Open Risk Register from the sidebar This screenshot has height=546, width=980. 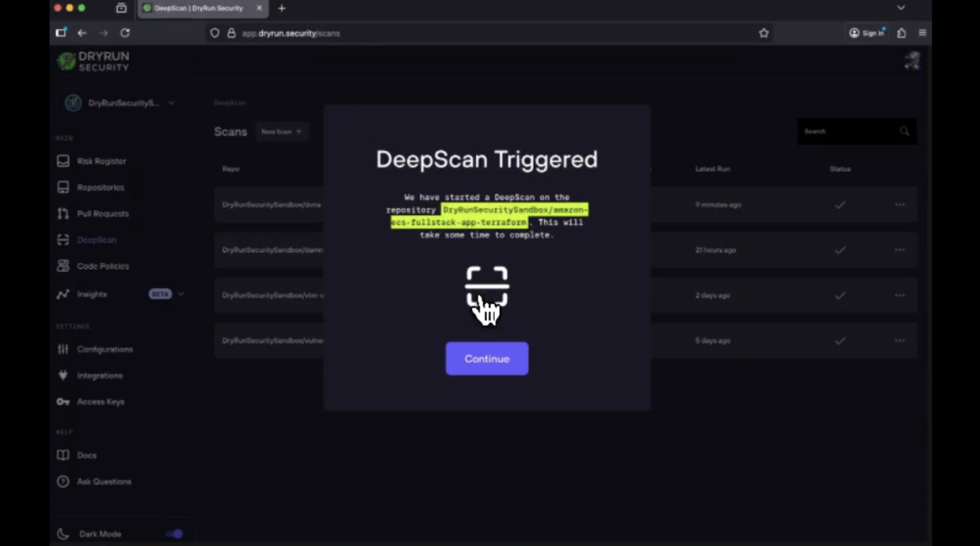(x=102, y=161)
